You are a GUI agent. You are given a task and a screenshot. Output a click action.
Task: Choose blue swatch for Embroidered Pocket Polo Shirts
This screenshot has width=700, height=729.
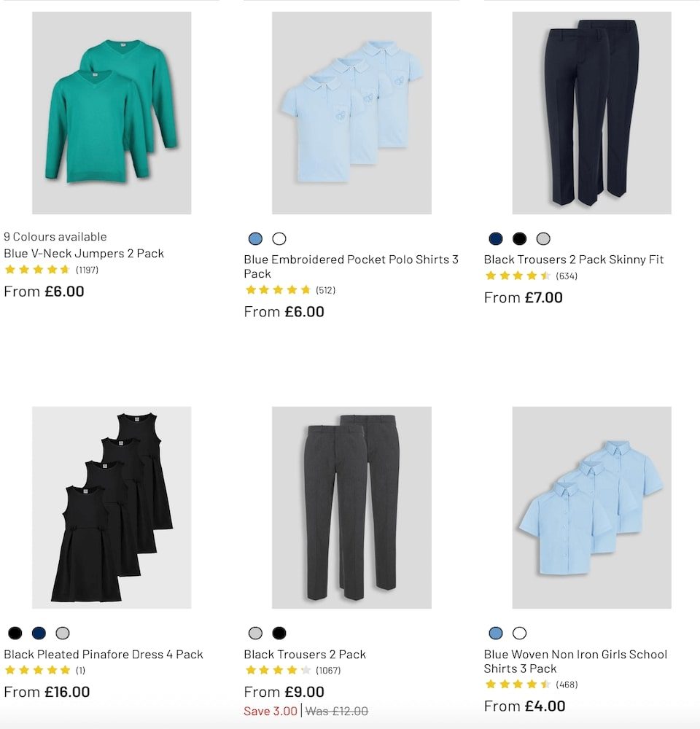(255, 239)
